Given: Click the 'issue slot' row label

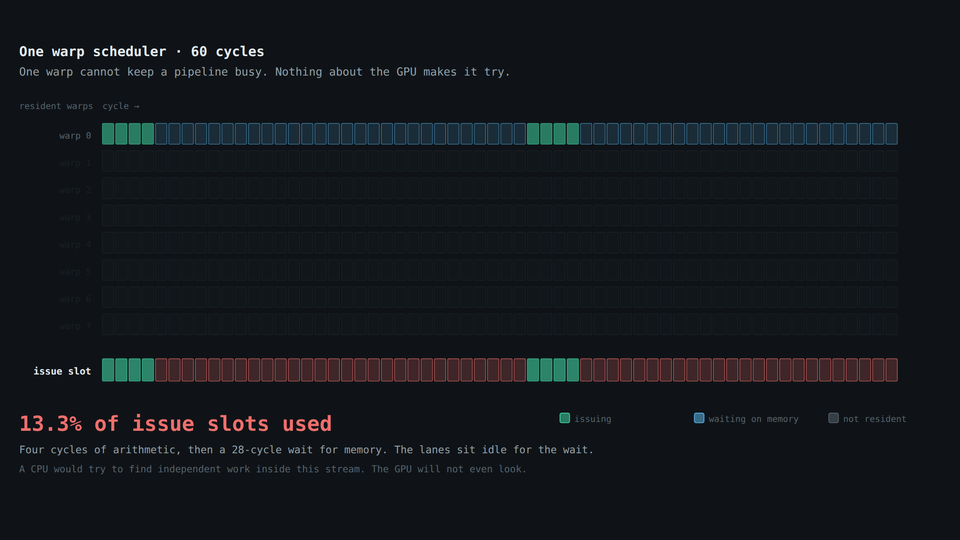Looking at the screenshot, I should pos(62,371).
